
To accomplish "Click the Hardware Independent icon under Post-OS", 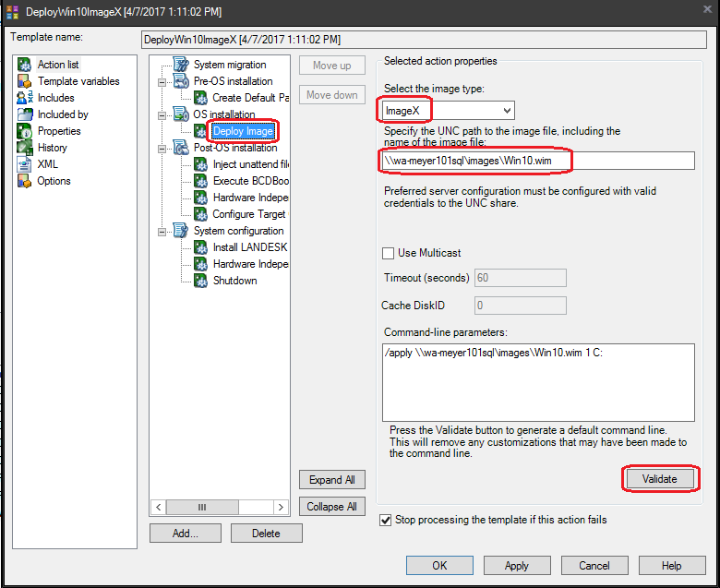I will point(200,198).
